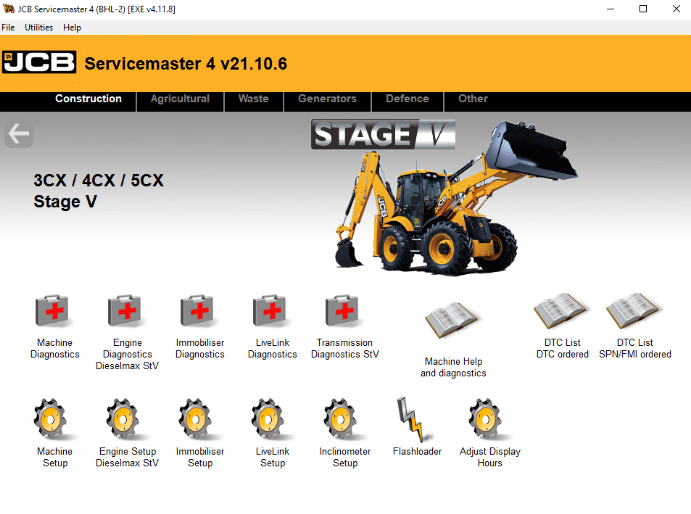
Task: Open the Utilities menu
Action: (x=39, y=27)
